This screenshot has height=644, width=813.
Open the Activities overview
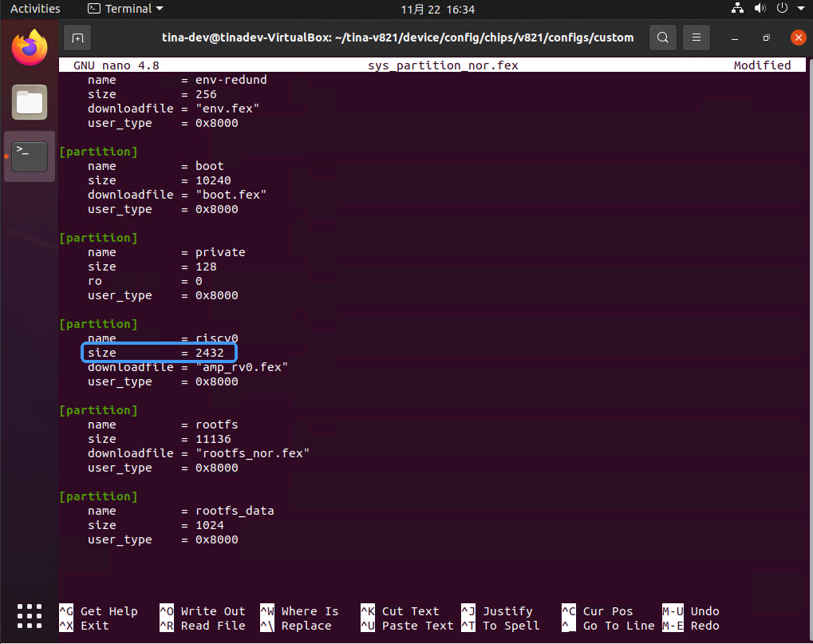[35, 9]
